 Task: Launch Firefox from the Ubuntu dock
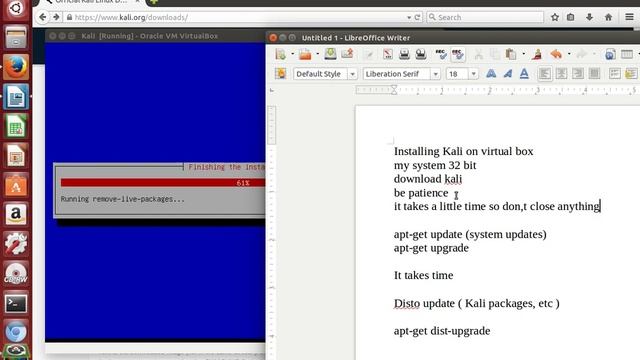(16, 67)
